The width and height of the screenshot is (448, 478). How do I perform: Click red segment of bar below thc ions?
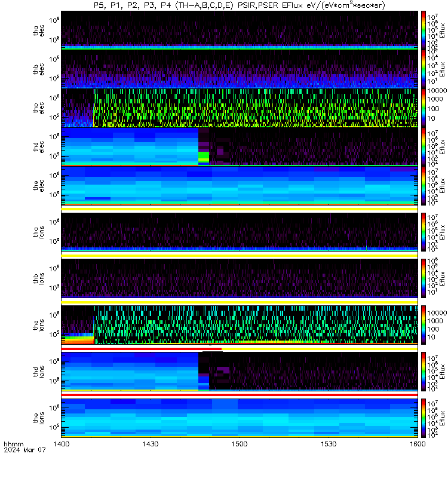[142, 349]
